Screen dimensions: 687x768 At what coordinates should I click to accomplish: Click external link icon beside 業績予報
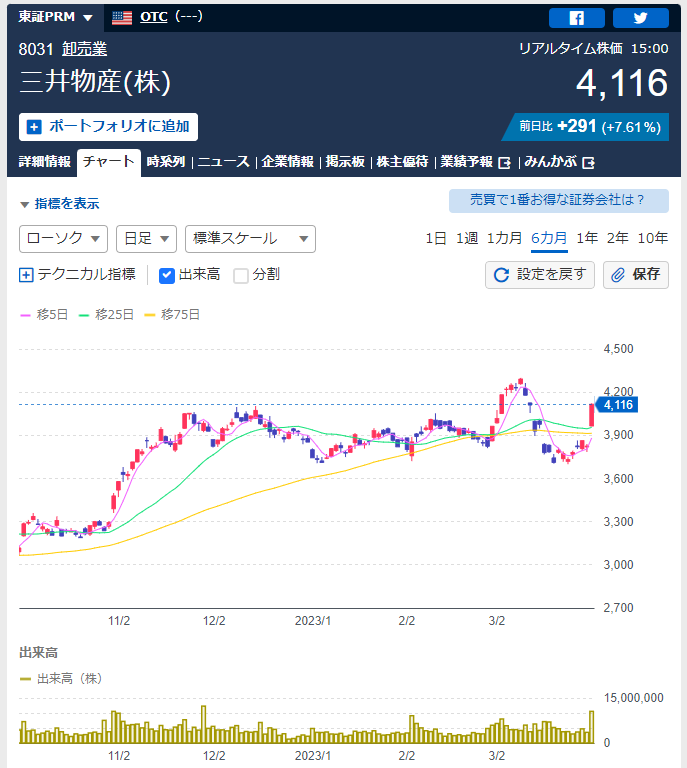pyautogui.click(x=504, y=163)
